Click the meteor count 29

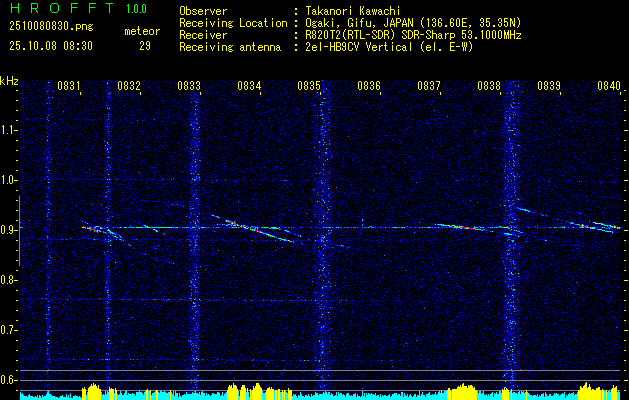click(145, 46)
